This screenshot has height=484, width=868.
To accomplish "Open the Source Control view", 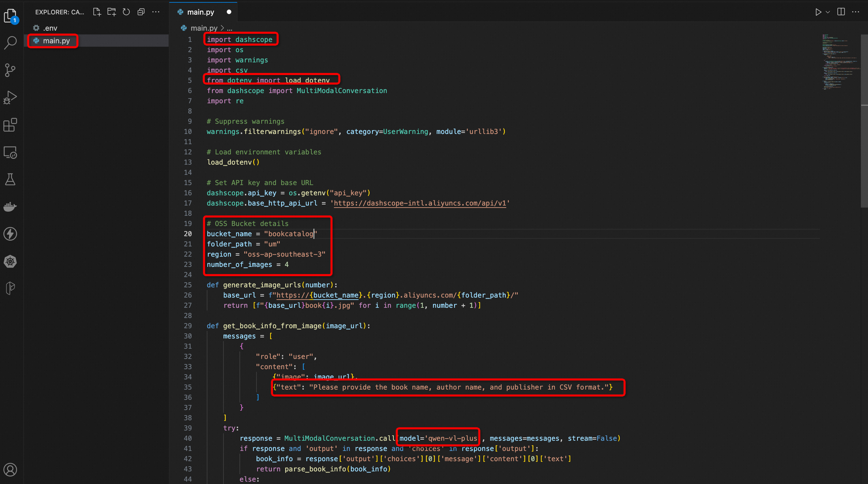I will (10, 70).
